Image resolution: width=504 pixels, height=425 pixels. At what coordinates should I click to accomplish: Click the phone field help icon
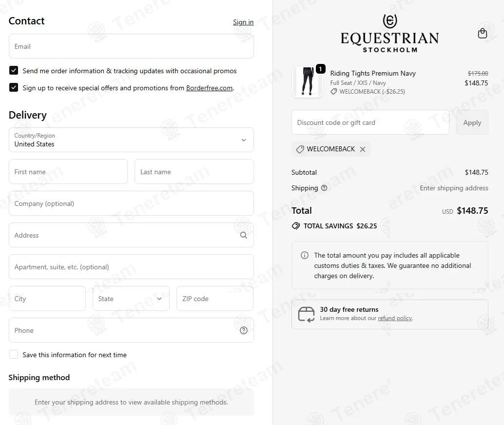pyautogui.click(x=244, y=330)
